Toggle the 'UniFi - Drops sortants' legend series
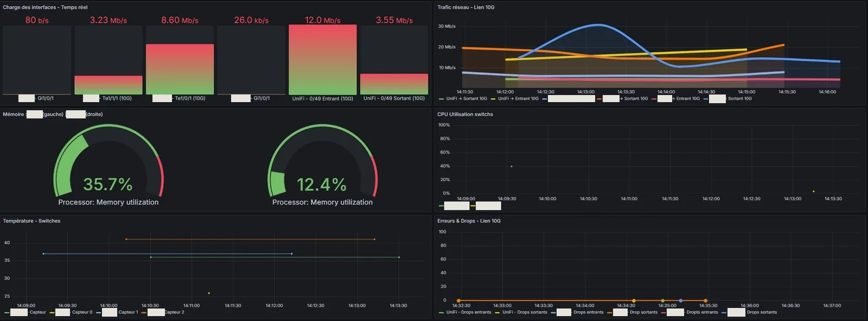The image size is (868, 321). coord(521,312)
